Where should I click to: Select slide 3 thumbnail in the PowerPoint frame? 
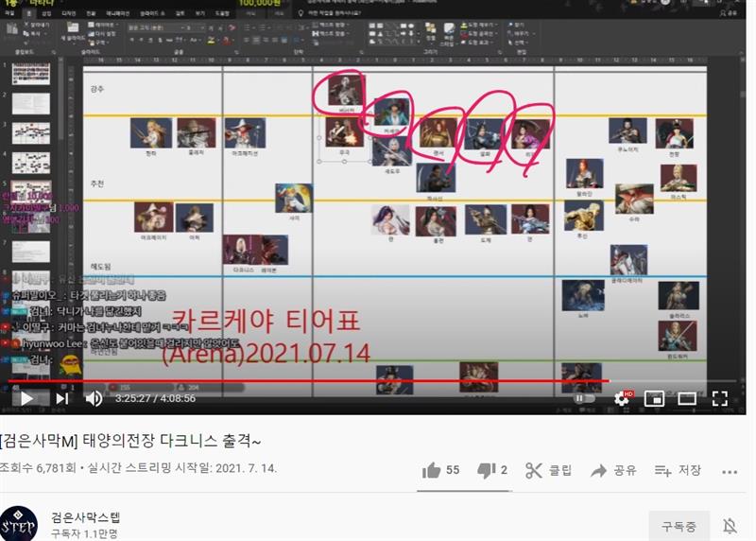tap(31, 133)
